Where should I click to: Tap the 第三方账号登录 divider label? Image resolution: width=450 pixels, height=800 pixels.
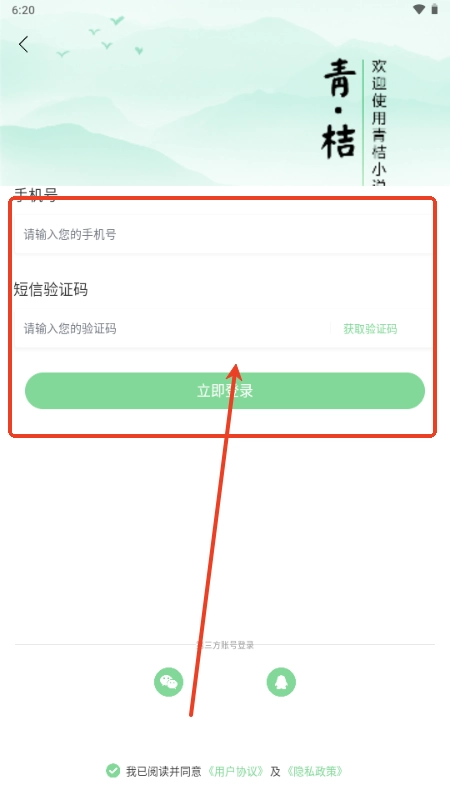pyautogui.click(x=225, y=645)
